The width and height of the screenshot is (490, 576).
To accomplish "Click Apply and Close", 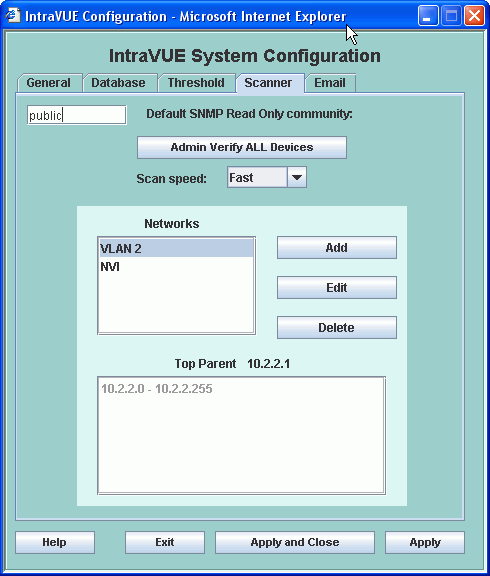I will coord(295,542).
